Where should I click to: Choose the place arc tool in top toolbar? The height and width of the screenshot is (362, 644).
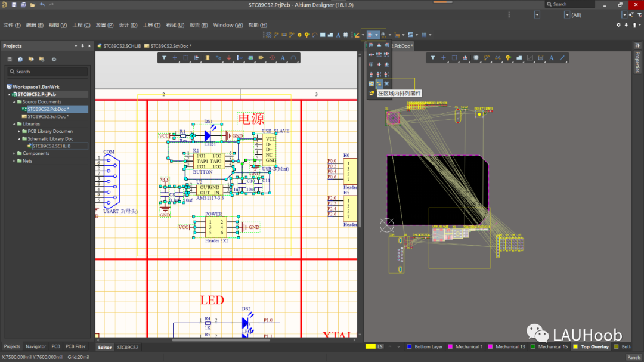click(x=315, y=35)
